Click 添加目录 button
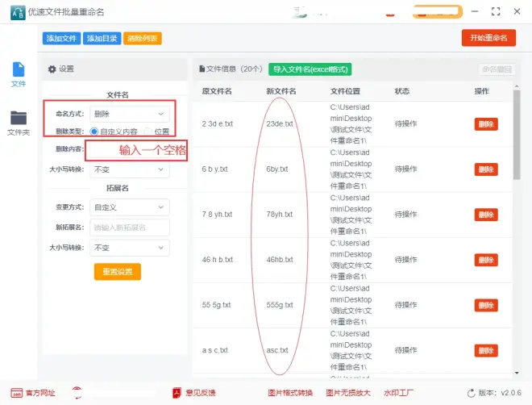Viewport: 532px width, 405px height. click(x=102, y=39)
